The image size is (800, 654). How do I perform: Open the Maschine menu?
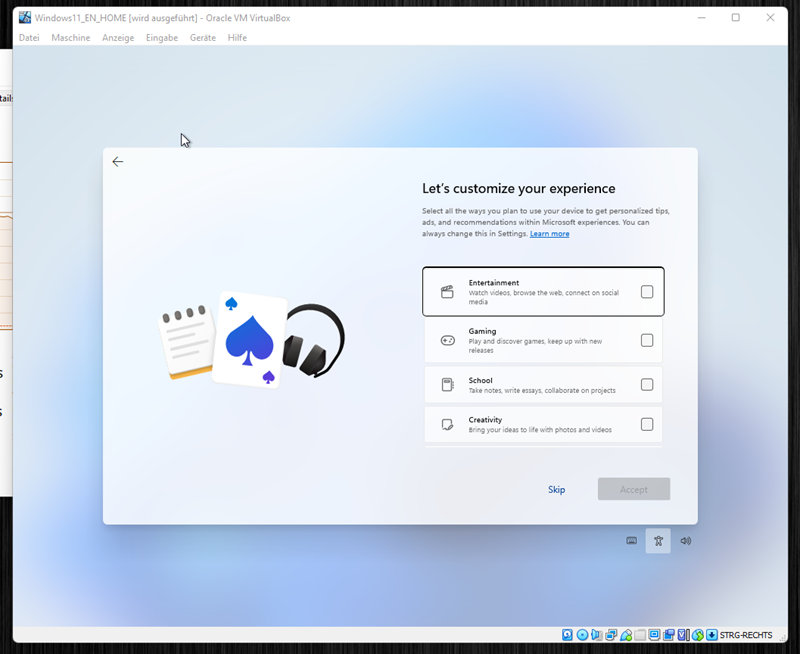click(x=71, y=38)
